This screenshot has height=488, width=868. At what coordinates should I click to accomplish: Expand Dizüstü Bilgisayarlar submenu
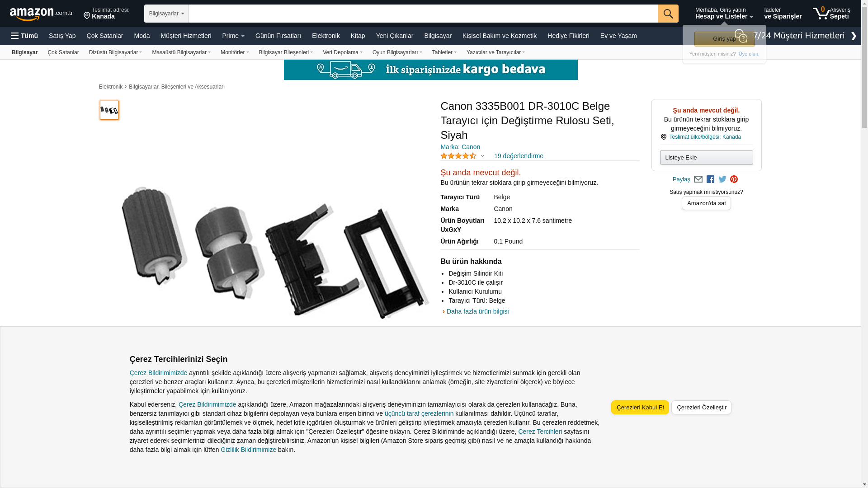[x=115, y=52]
